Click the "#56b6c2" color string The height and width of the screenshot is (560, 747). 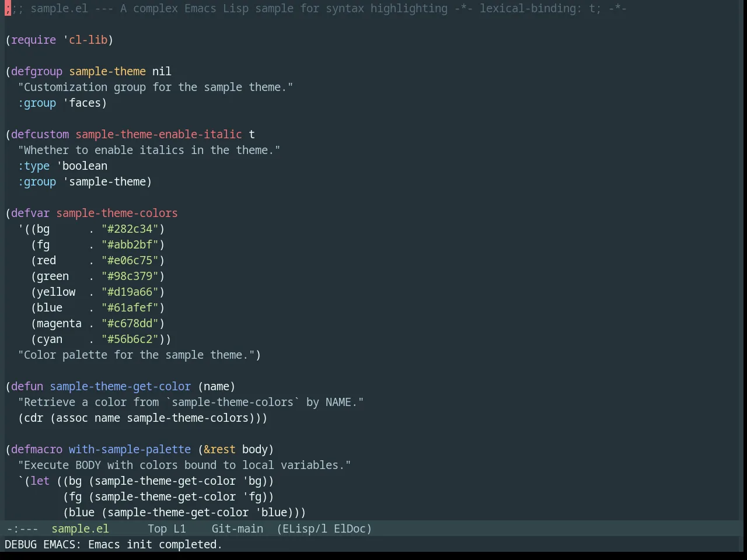(x=130, y=339)
